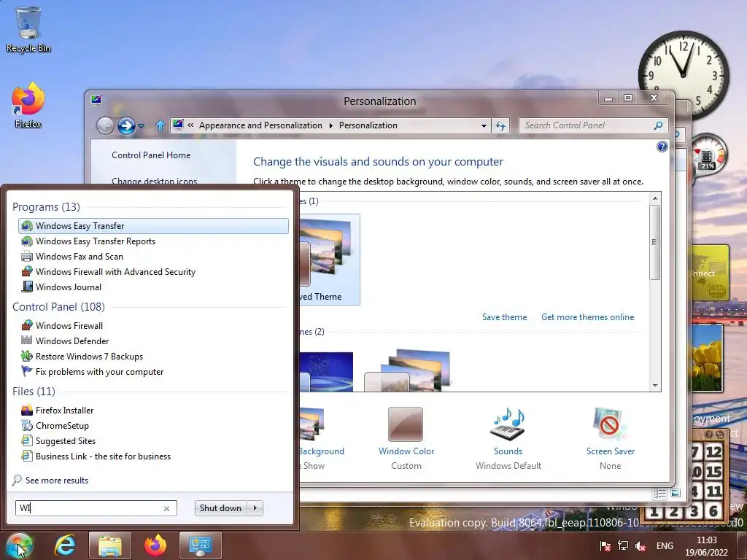747x560 pixels.
Task: Click Action Center flag tray icon
Action: coord(605,546)
